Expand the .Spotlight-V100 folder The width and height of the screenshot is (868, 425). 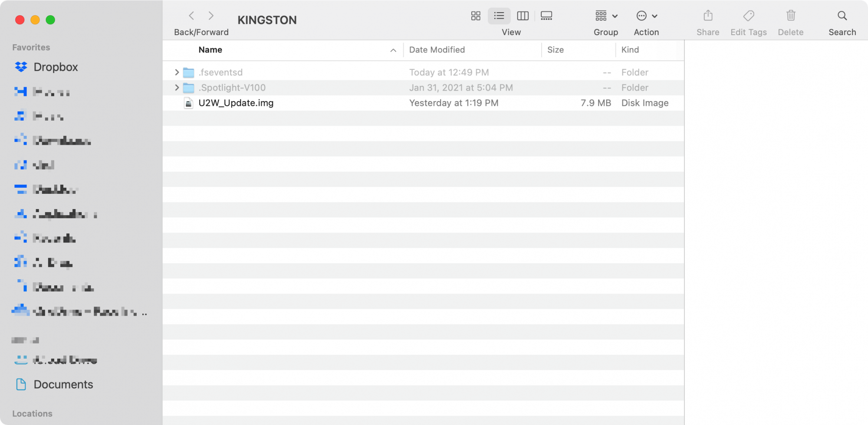pos(177,88)
